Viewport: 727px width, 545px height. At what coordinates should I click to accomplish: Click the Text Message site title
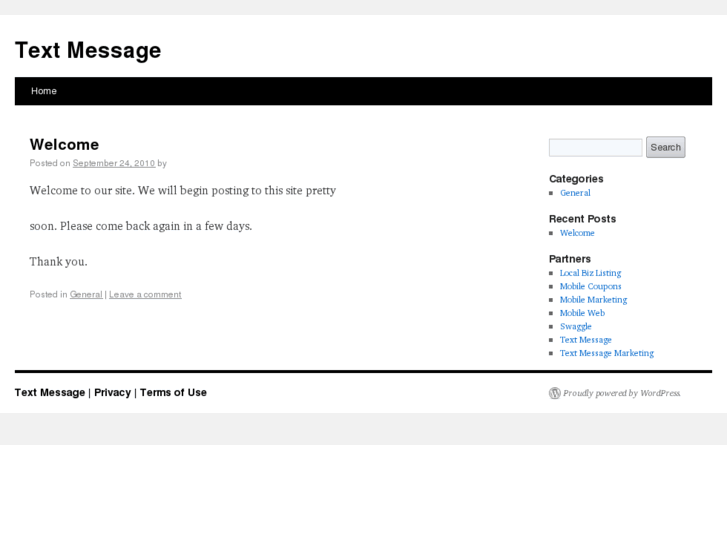point(88,50)
